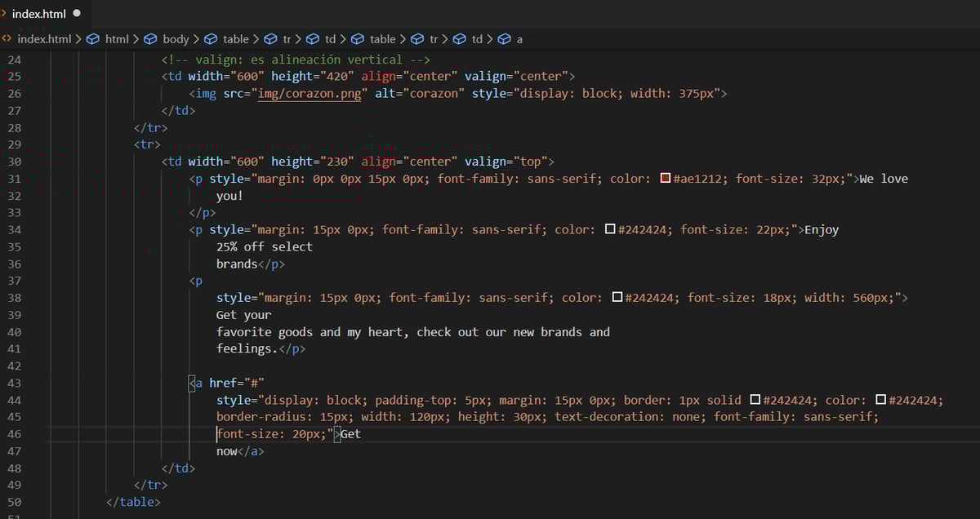Click the chevron between body and table breadcrumbs
Image resolution: width=980 pixels, height=519 pixels.
pos(194,38)
